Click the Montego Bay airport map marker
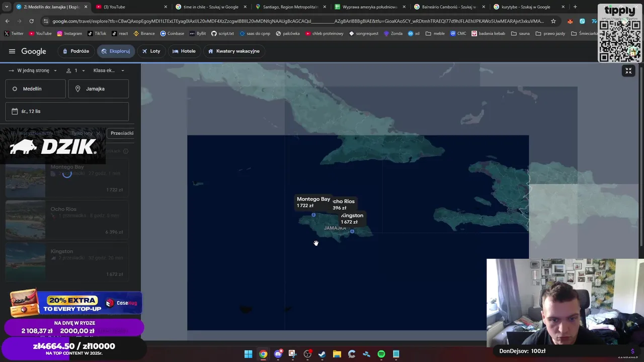Viewport: 644px width, 362px height. click(x=313, y=215)
